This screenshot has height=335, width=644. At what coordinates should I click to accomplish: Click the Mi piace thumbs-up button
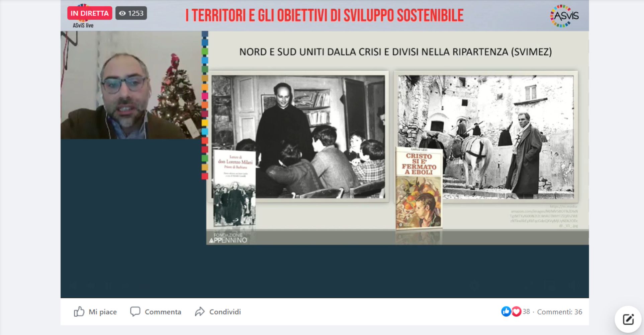[95, 312]
